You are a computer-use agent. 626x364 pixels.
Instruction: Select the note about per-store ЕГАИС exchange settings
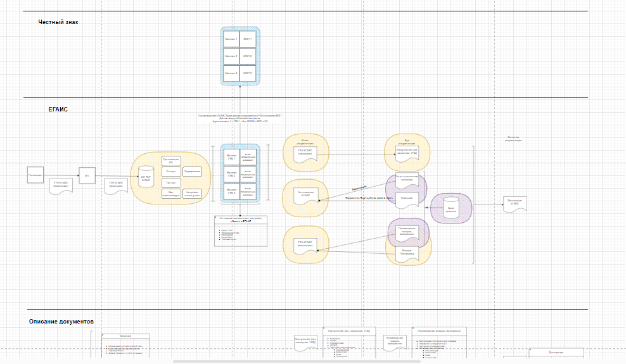coord(241,231)
